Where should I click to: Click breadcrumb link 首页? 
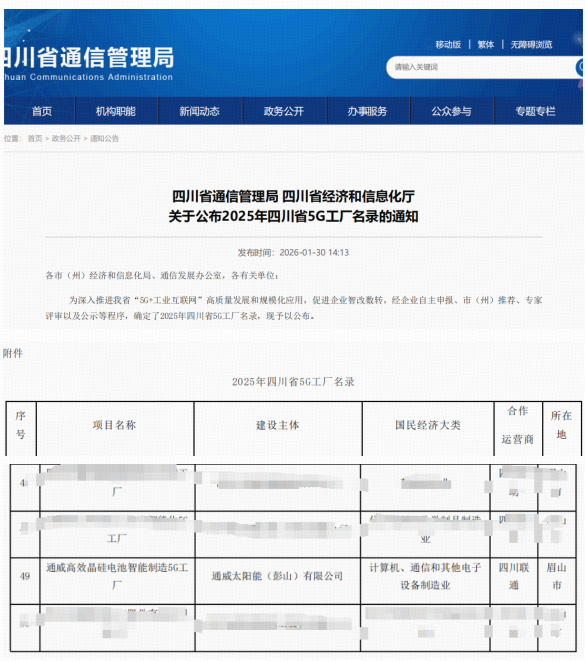click(35, 138)
